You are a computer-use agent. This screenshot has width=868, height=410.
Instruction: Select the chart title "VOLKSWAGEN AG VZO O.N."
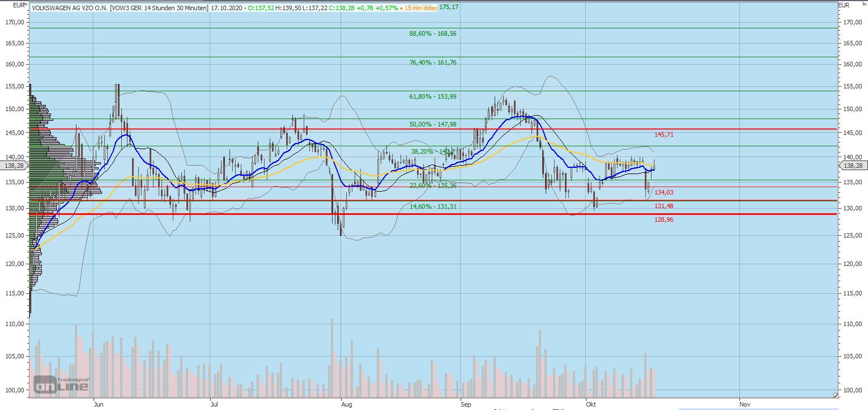tap(71, 8)
